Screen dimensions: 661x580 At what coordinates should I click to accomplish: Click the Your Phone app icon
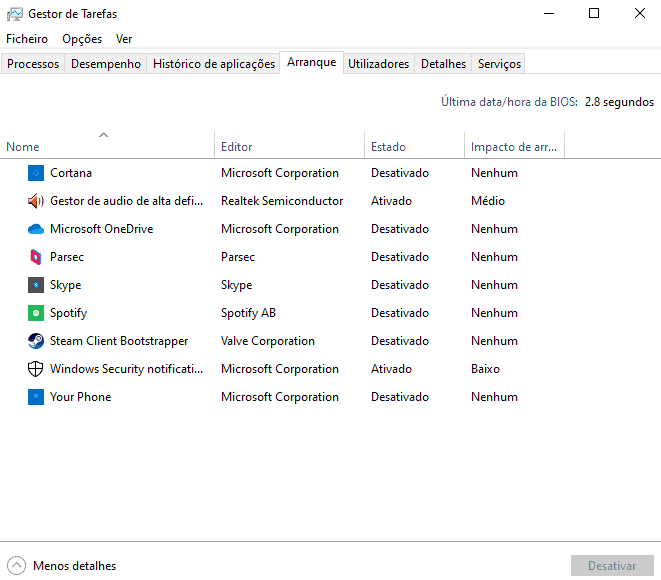pos(36,397)
